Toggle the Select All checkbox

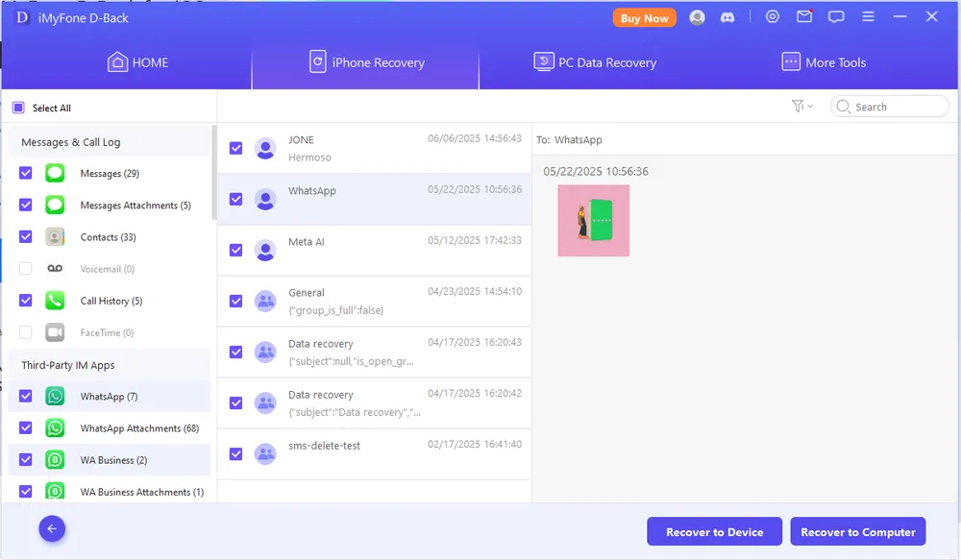point(18,108)
